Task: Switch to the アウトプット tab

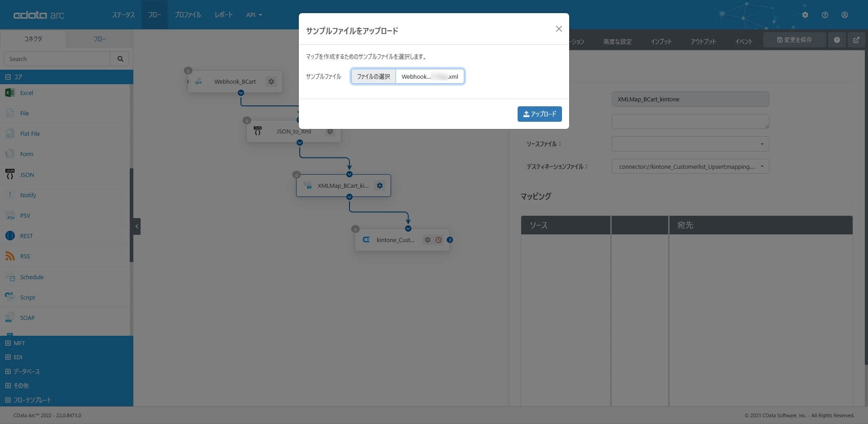Action: click(703, 42)
